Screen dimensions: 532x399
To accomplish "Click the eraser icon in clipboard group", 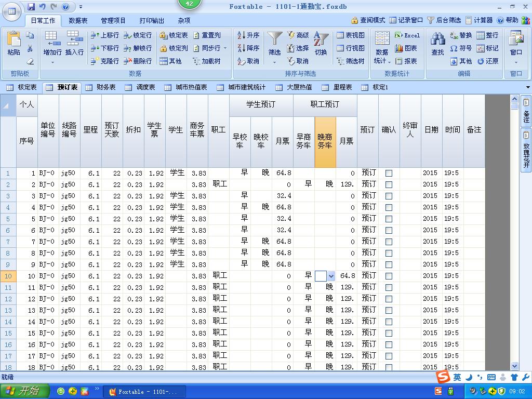I will click(30, 61).
